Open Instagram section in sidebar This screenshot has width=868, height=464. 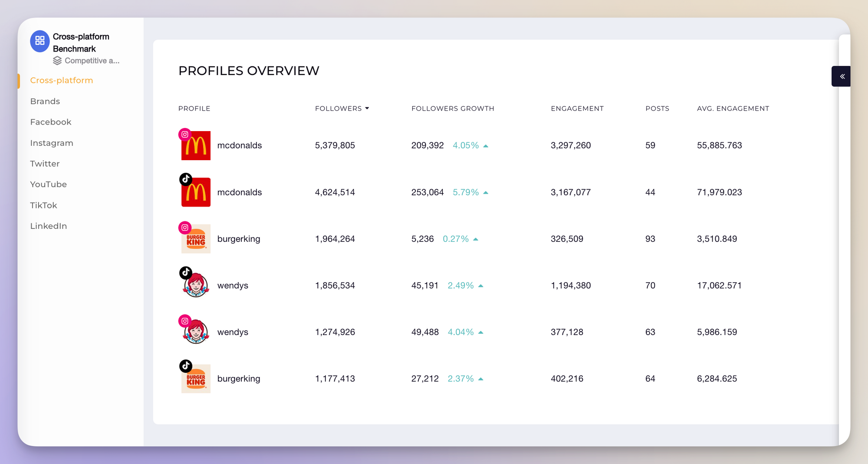[52, 143]
